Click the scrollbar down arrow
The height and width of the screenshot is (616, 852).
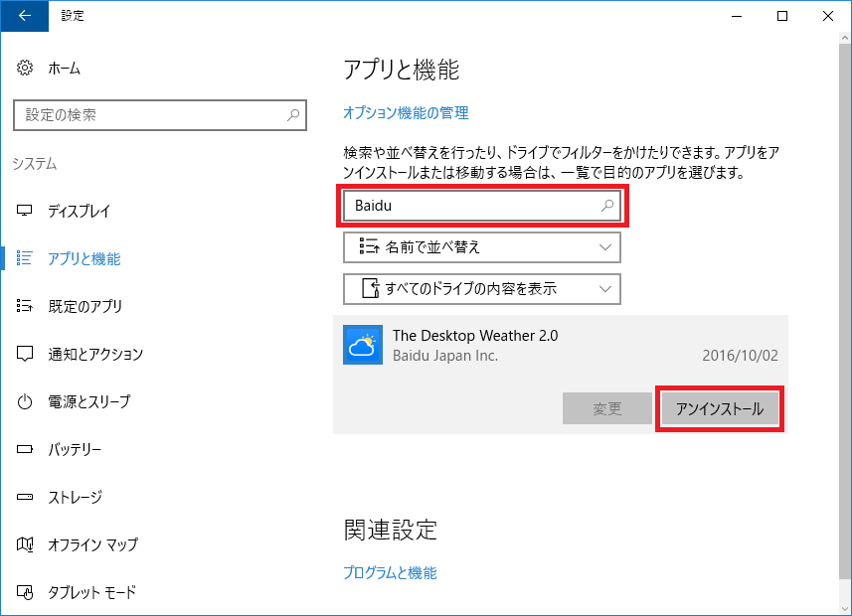coord(844,608)
